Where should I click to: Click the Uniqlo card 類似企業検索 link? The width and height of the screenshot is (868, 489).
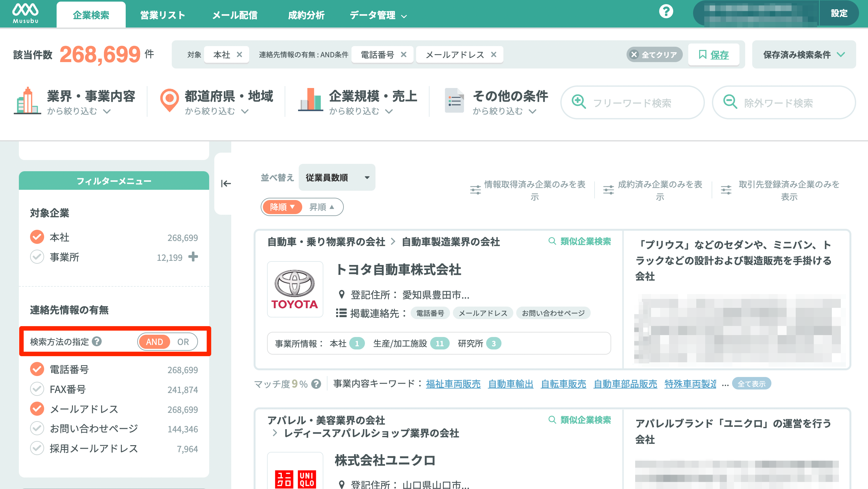(x=580, y=420)
